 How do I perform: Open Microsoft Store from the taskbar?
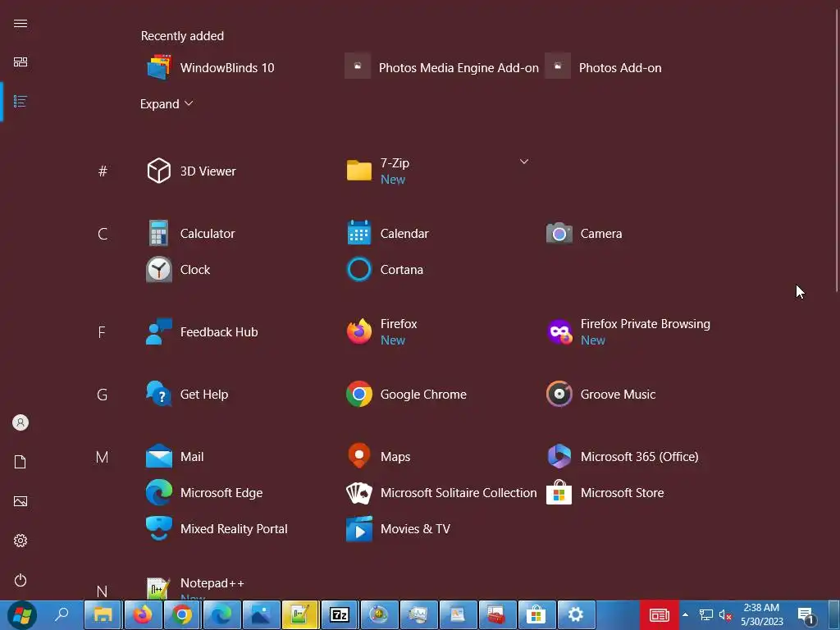(x=536, y=614)
